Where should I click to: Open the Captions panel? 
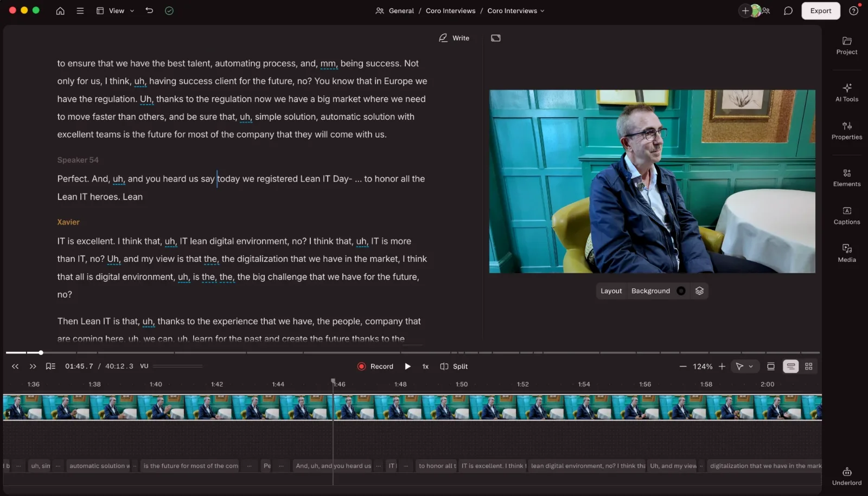847,216
